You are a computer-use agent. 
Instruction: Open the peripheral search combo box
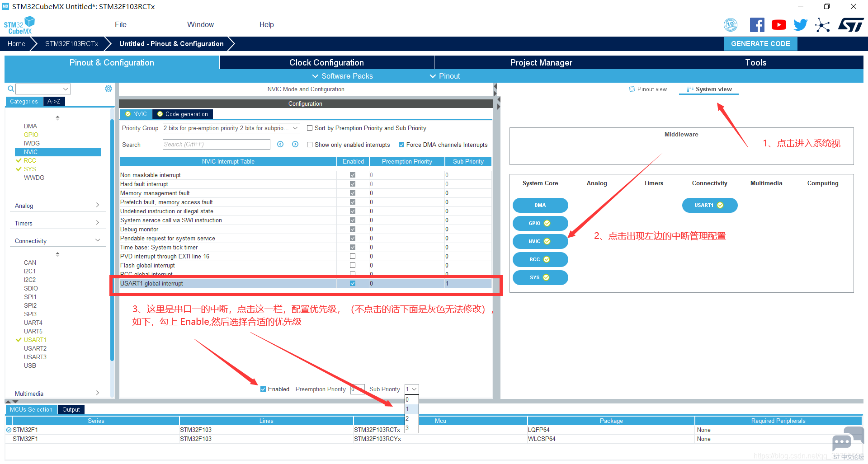[43, 89]
